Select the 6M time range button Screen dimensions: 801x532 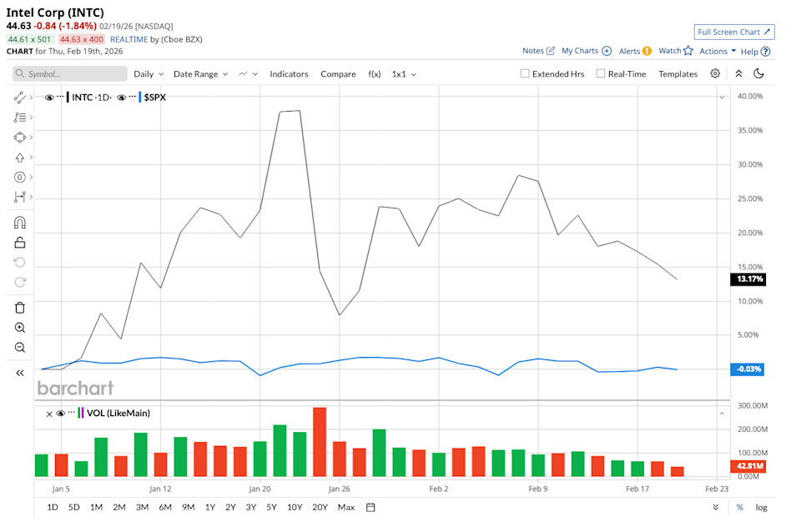click(164, 507)
